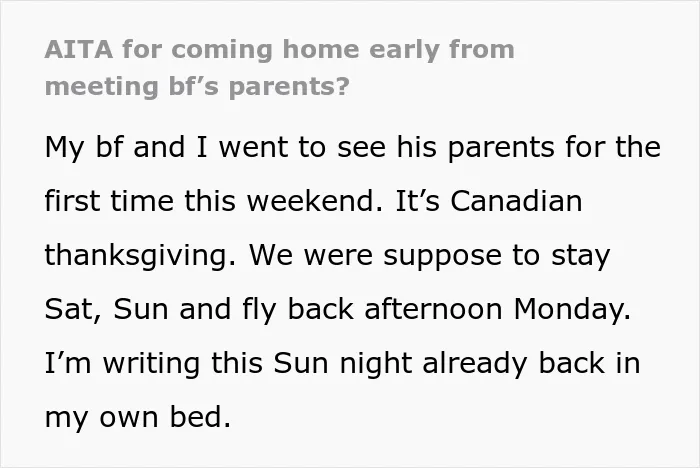Screen dimensions: 700x468
Task: Click the word "stay" in the body text
Action: [580, 256]
